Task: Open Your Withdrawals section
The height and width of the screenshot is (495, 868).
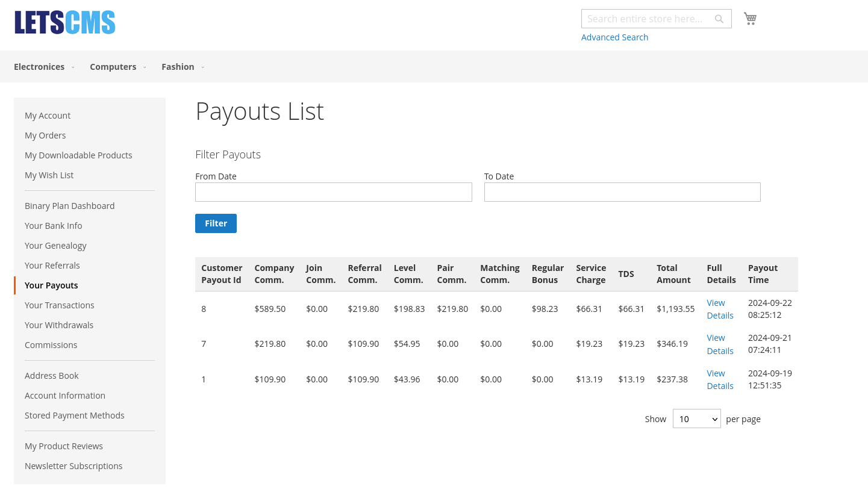Action: (x=59, y=325)
